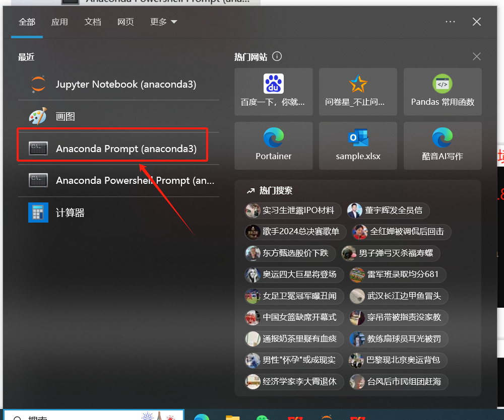This screenshot has height=420, width=504.
Task: Open File Explorer from the taskbar
Action: (233, 417)
